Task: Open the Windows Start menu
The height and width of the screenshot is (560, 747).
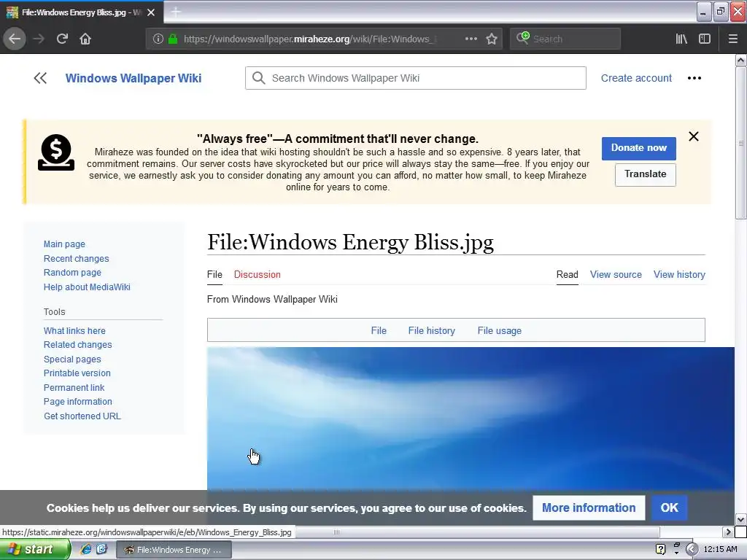Action: point(34,550)
